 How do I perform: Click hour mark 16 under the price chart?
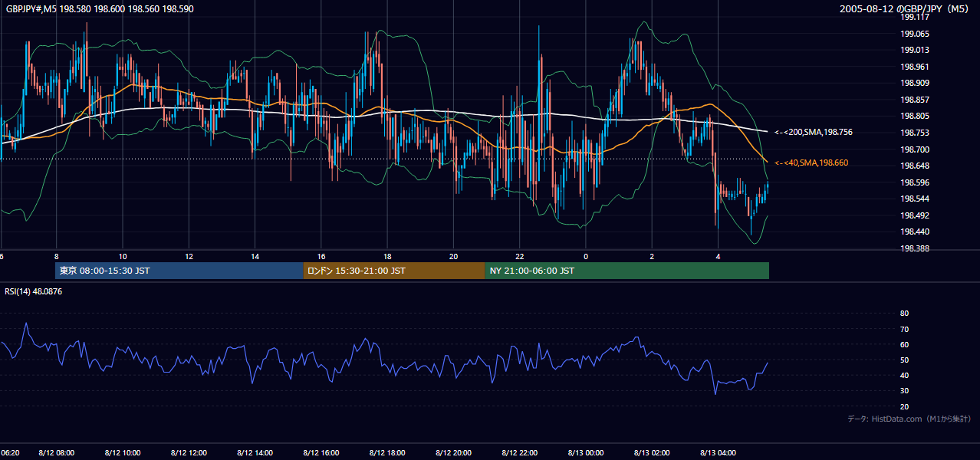coord(321,256)
